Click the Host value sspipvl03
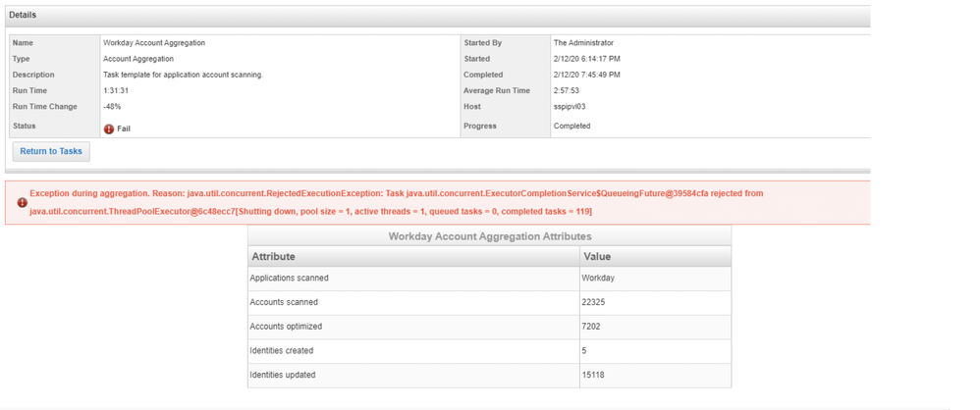 click(570, 106)
